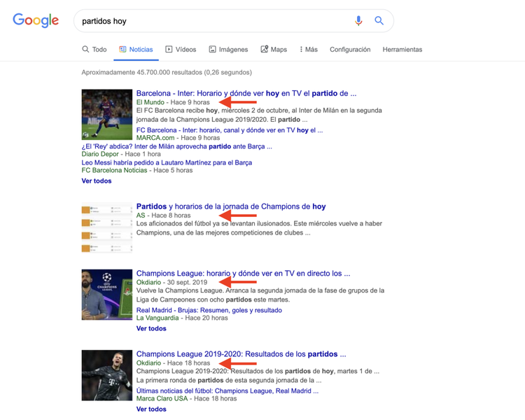This screenshot has width=525, height=420.
Task: Click the Barcelona player thumbnail image
Action: pyautogui.click(x=107, y=115)
